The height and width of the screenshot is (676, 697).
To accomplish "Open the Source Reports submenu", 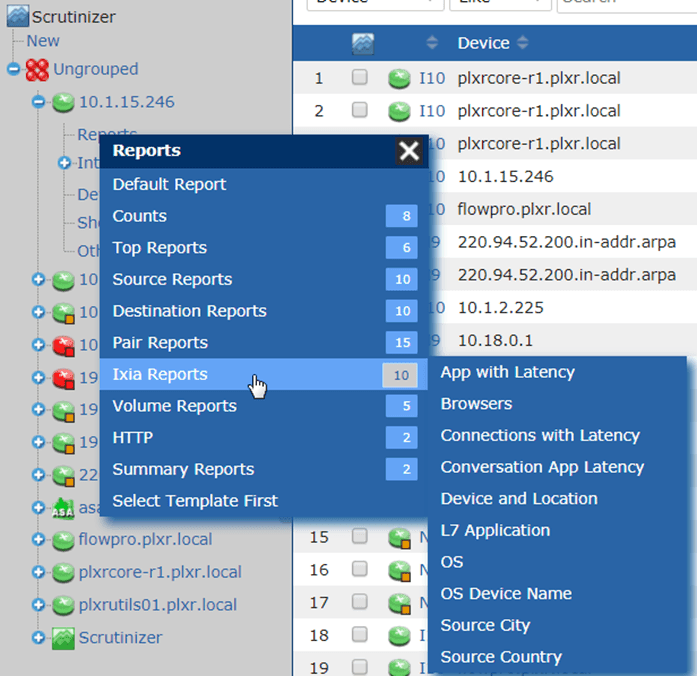I will [264, 279].
